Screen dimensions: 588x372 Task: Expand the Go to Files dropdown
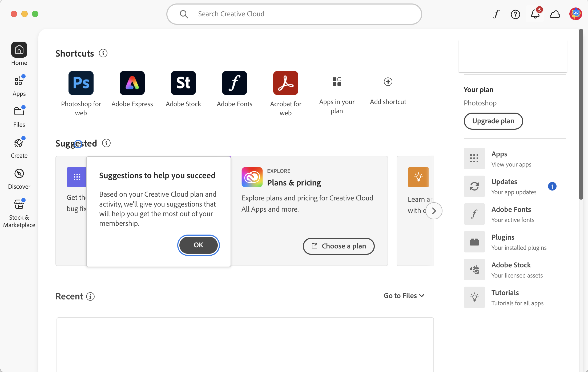click(404, 296)
